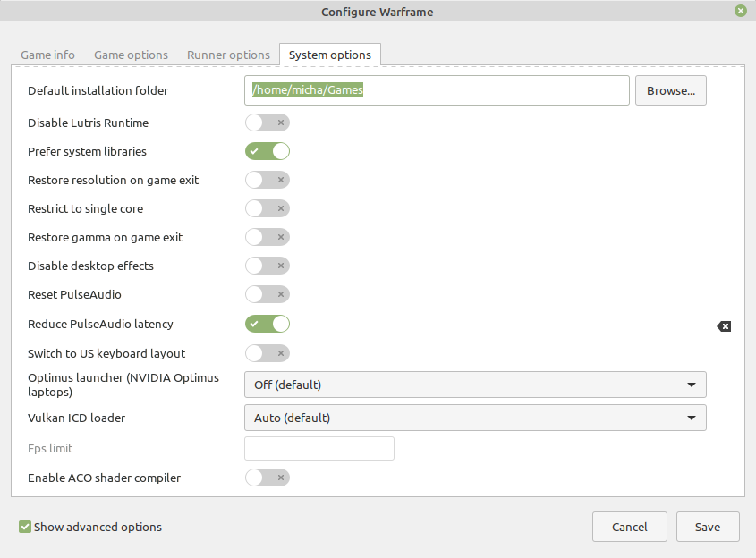Toggle Enable ACO shader compiler switch
The width and height of the screenshot is (756, 558).
tap(268, 478)
